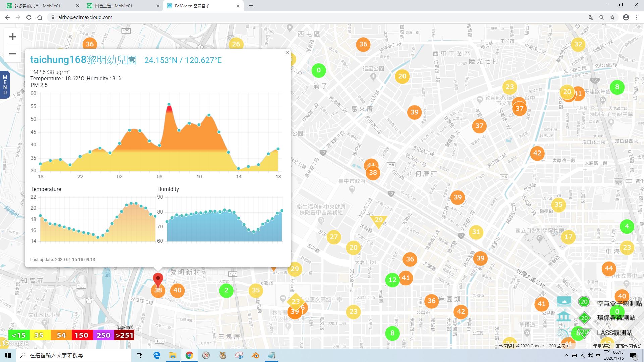Screen dimensions: 644x362
Task: Click the 空氣盒子觀測點 legend label
Action: point(619,303)
